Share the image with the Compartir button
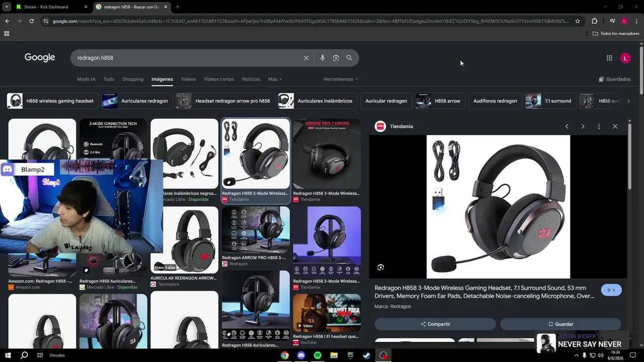644x362 pixels. (x=435, y=324)
